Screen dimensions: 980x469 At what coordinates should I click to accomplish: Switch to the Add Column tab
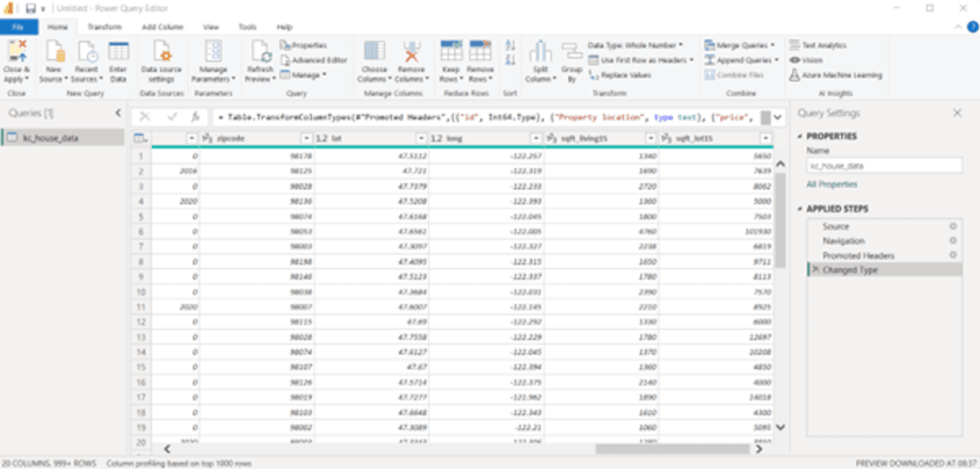[162, 27]
